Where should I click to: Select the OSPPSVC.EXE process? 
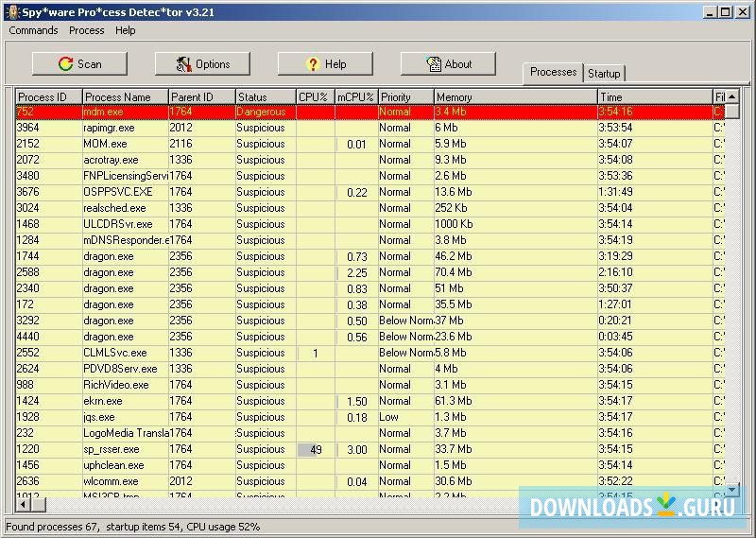370,192
